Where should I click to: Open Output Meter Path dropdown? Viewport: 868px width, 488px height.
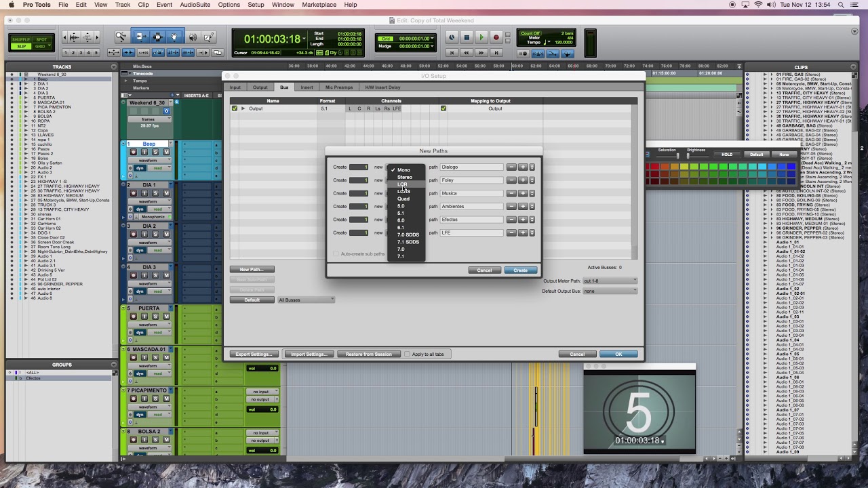pos(610,281)
